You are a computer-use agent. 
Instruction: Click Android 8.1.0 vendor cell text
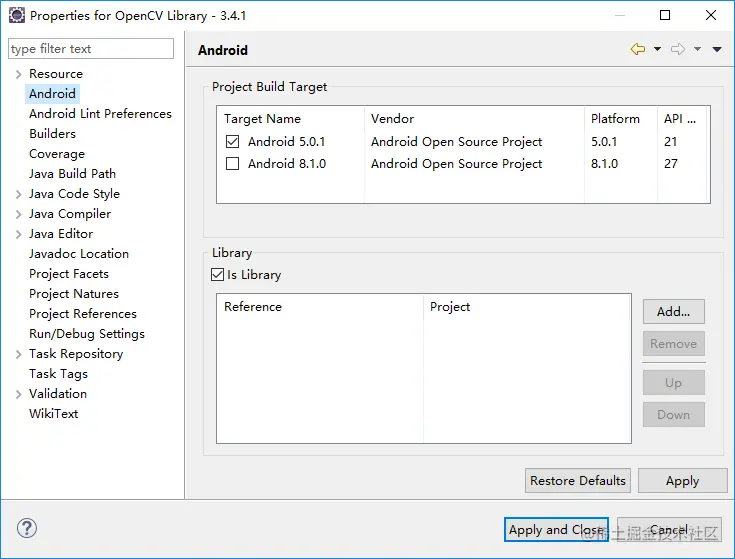[457, 164]
